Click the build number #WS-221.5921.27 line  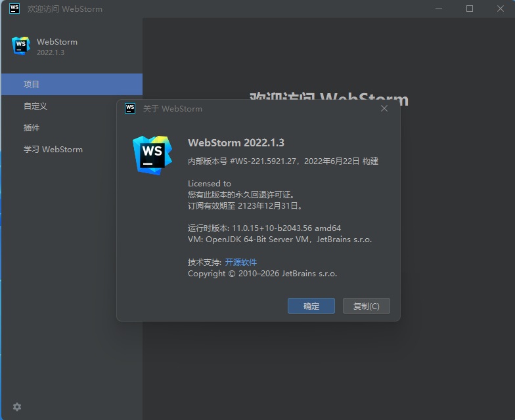[x=283, y=161]
